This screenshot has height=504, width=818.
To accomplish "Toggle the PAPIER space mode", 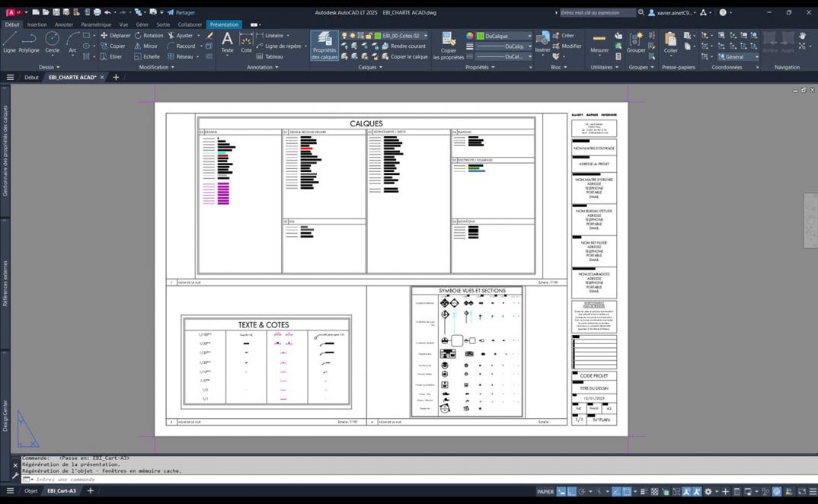I will 545,492.
